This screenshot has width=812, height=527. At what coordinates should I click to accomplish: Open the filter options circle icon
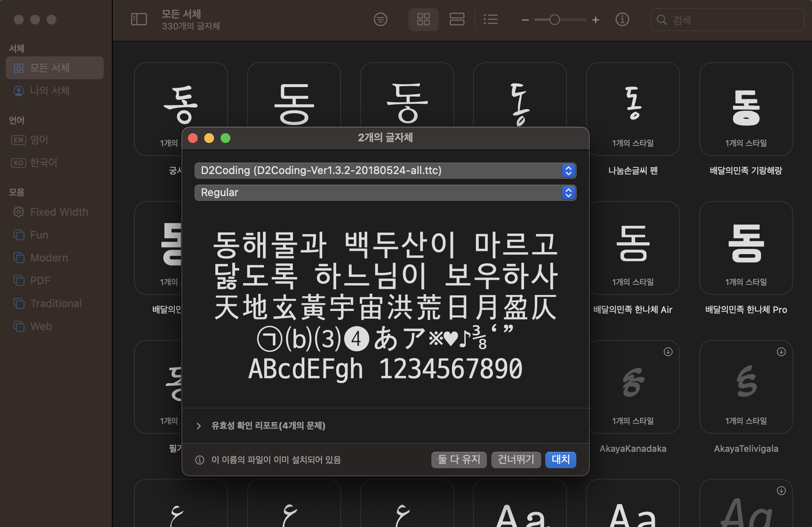[x=380, y=19]
